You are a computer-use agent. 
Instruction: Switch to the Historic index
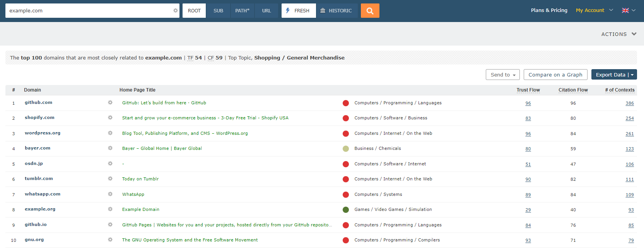[x=336, y=11]
